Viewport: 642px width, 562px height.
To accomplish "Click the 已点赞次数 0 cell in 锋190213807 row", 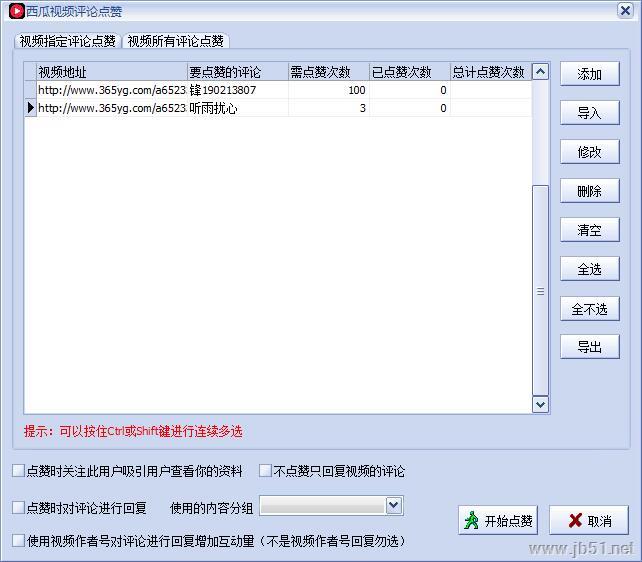I will pyautogui.click(x=410, y=90).
